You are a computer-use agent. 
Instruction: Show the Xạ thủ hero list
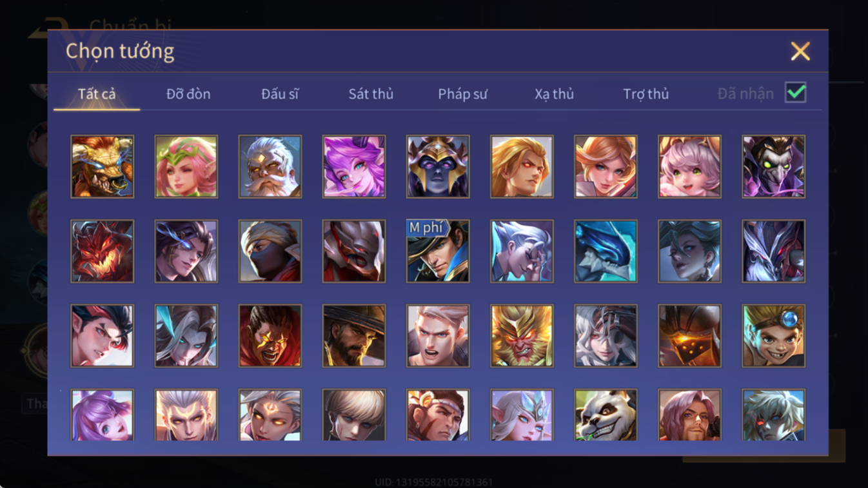tap(554, 94)
